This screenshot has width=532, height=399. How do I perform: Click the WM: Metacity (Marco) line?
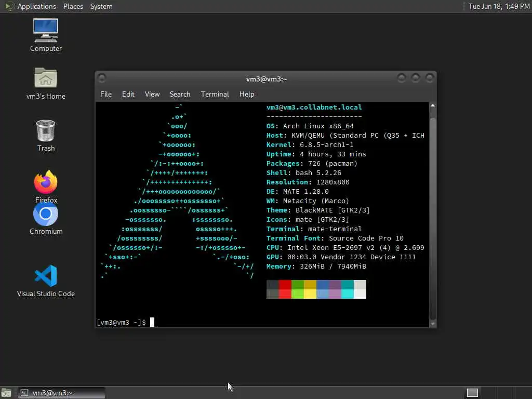(x=308, y=201)
